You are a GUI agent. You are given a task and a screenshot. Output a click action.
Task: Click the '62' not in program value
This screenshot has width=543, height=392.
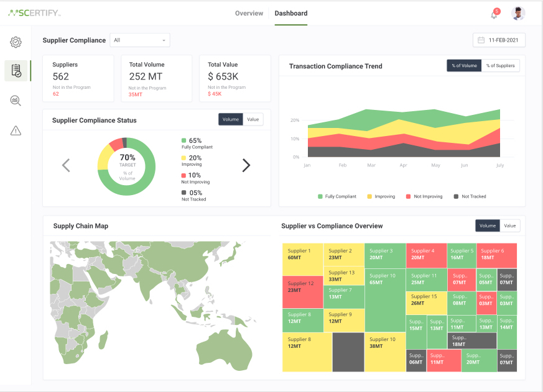click(56, 94)
